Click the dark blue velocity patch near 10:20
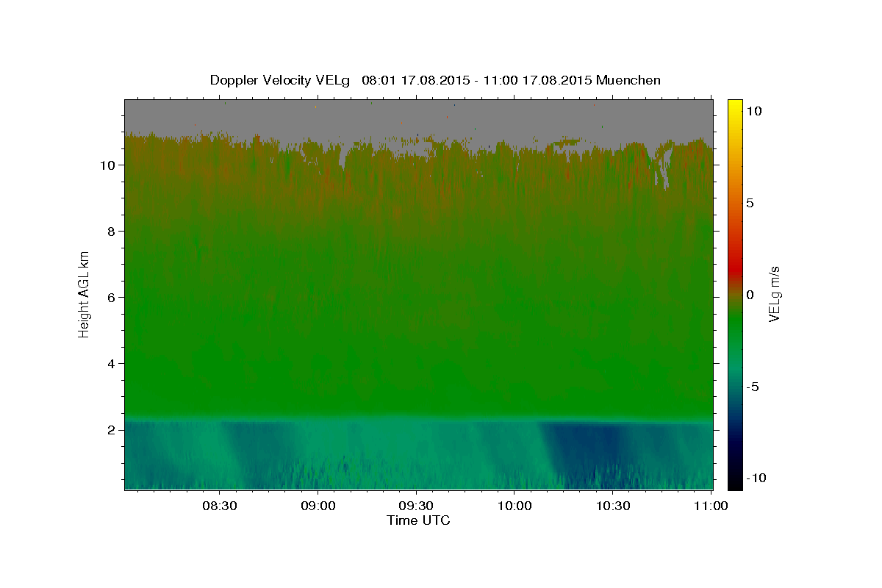 pos(584,448)
